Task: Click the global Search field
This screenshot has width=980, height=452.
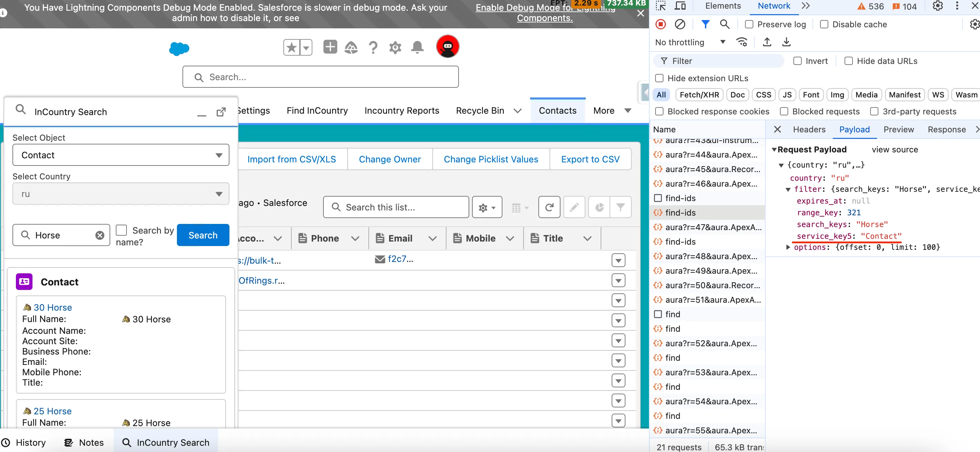Action: 320,77
